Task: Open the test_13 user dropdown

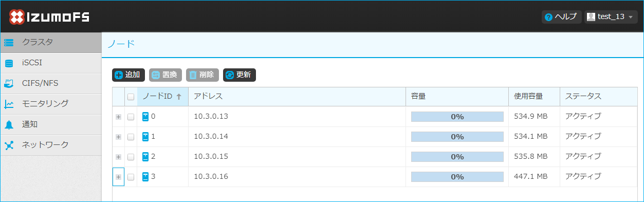Action: (x=611, y=17)
